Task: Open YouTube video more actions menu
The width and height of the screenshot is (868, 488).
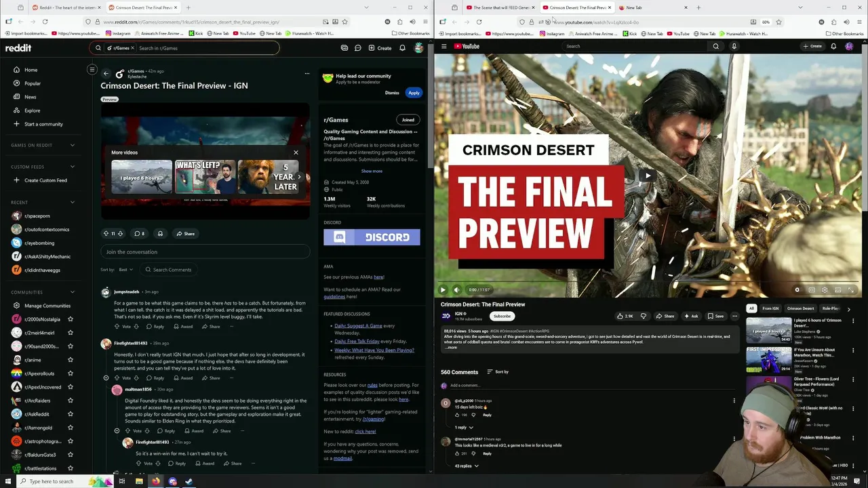Action: (x=734, y=316)
